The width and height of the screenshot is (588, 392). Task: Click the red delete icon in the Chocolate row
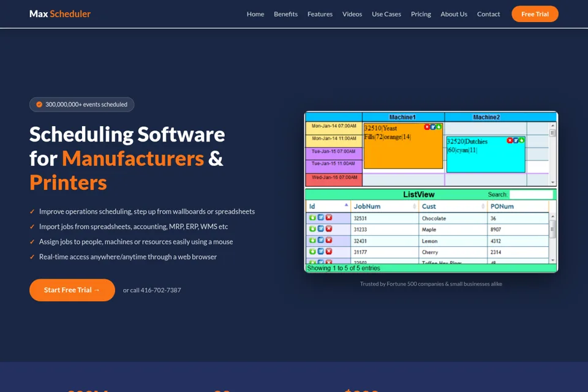point(329,217)
